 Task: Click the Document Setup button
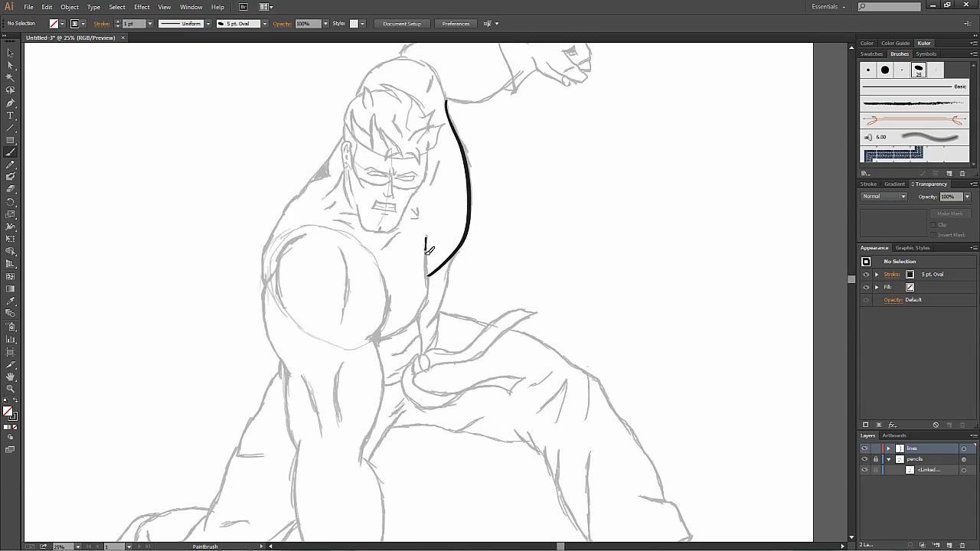click(402, 24)
